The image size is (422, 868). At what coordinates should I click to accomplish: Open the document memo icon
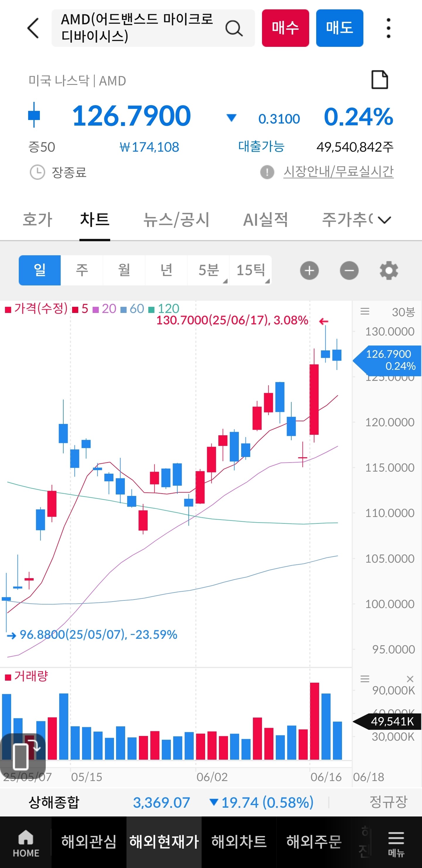380,80
